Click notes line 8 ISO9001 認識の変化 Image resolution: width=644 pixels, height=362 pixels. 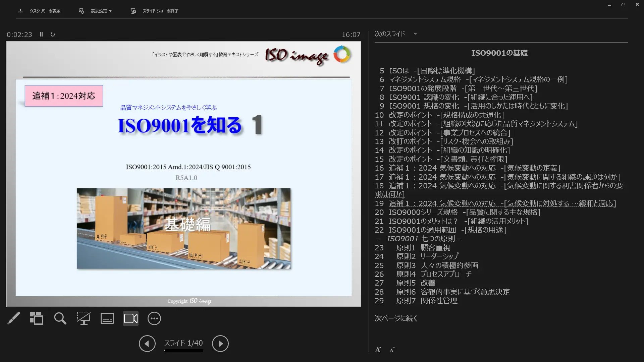[x=456, y=97]
